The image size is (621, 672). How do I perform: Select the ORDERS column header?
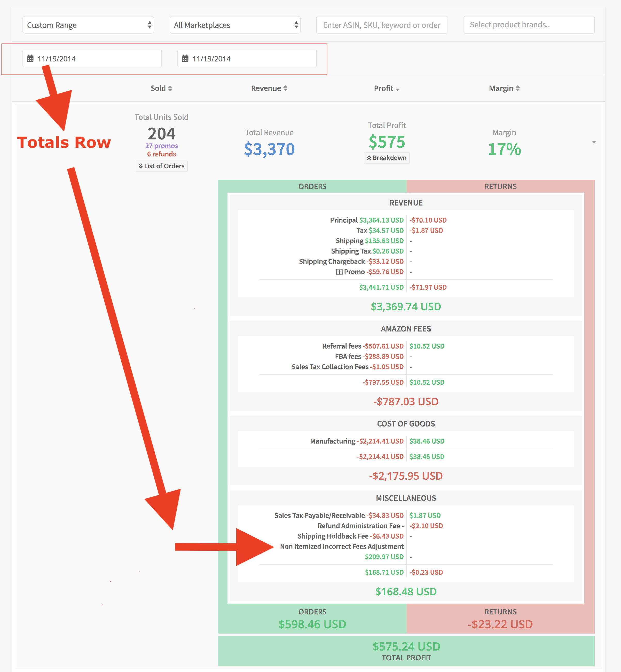(x=312, y=186)
